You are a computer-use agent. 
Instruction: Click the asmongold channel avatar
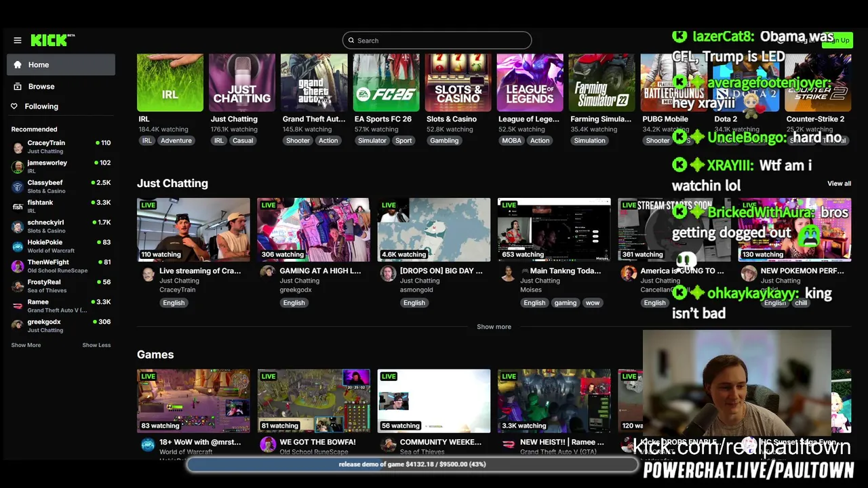pos(388,273)
